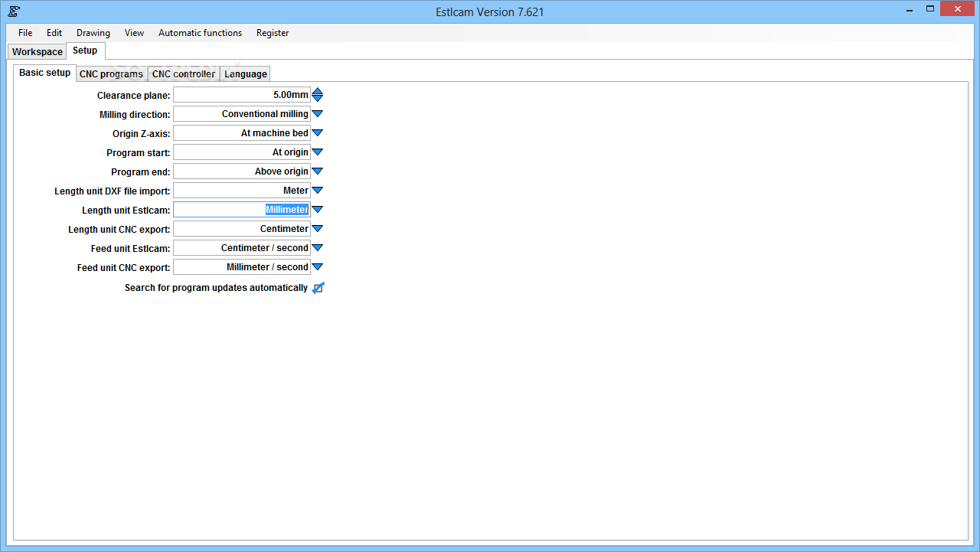This screenshot has height=552, width=980.
Task: Click the 'Program end:' label
Action: [x=141, y=172]
